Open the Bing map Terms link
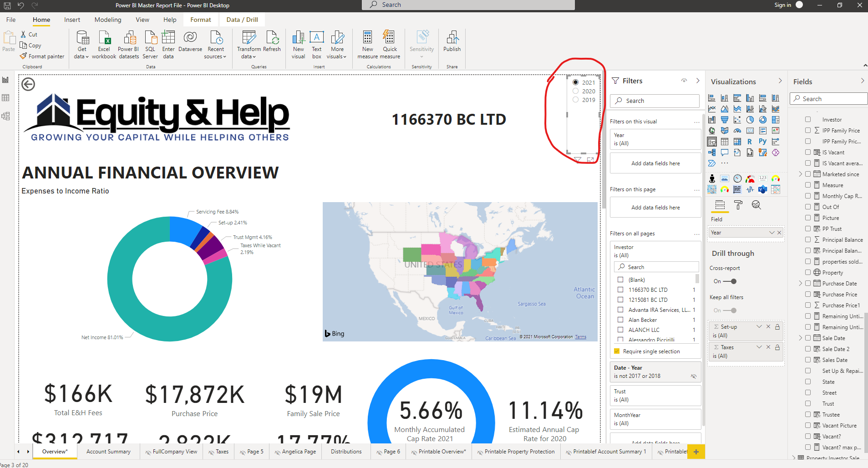This screenshot has height=468, width=868. [580, 337]
